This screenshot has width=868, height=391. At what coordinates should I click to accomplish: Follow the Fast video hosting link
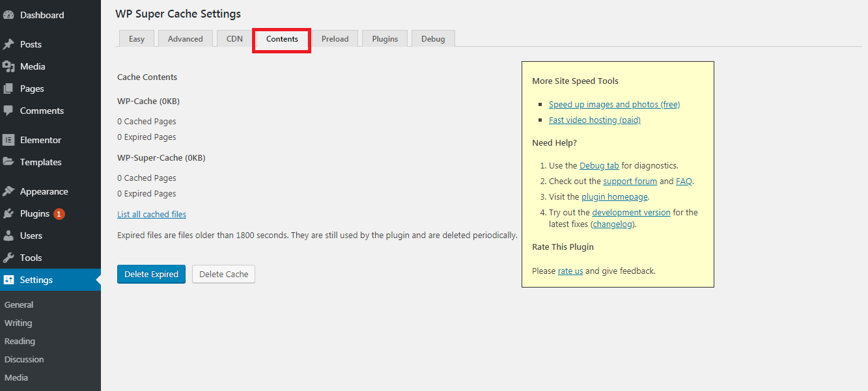pyautogui.click(x=595, y=120)
